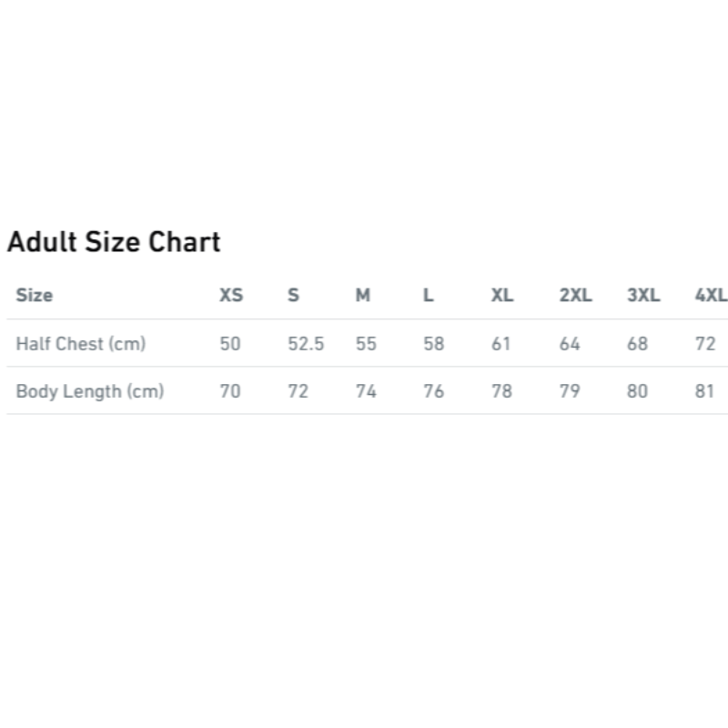Select the Size row header

[x=35, y=295]
